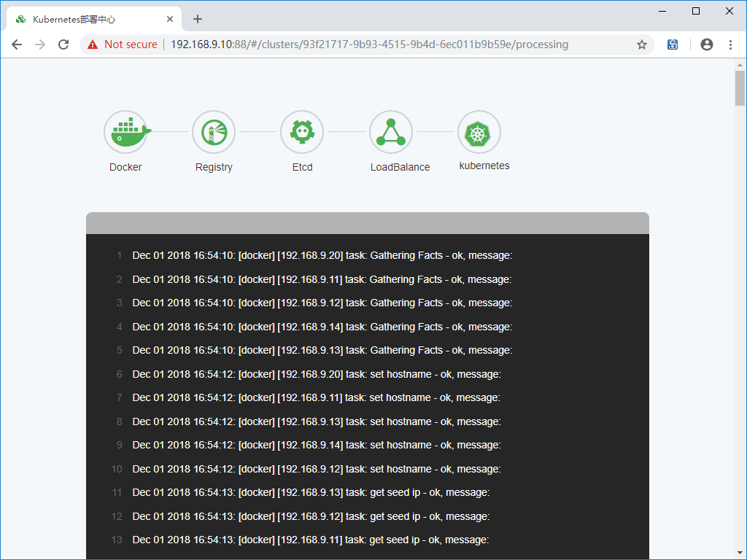Reload the page with refresh icon
The width and height of the screenshot is (747, 560).
click(x=63, y=44)
